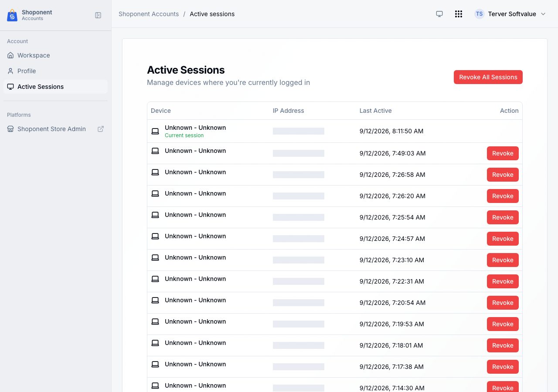Click the Shoponent shopping bag logo

[x=12, y=16]
